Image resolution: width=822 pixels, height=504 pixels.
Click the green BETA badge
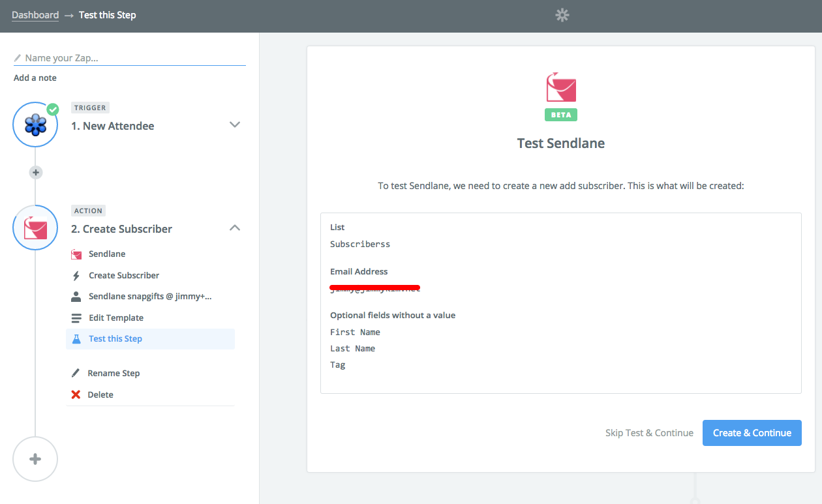(x=561, y=115)
